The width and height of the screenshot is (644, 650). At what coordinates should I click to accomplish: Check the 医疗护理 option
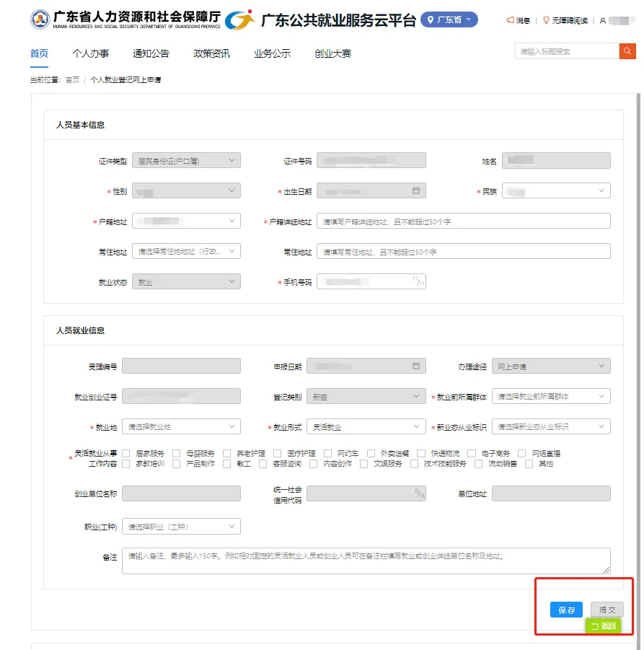click(x=277, y=453)
